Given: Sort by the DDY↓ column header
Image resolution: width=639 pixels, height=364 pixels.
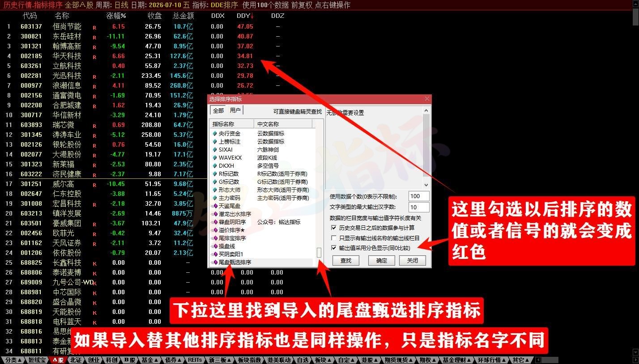Looking at the screenshot, I should pyautogui.click(x=245, y=16).
